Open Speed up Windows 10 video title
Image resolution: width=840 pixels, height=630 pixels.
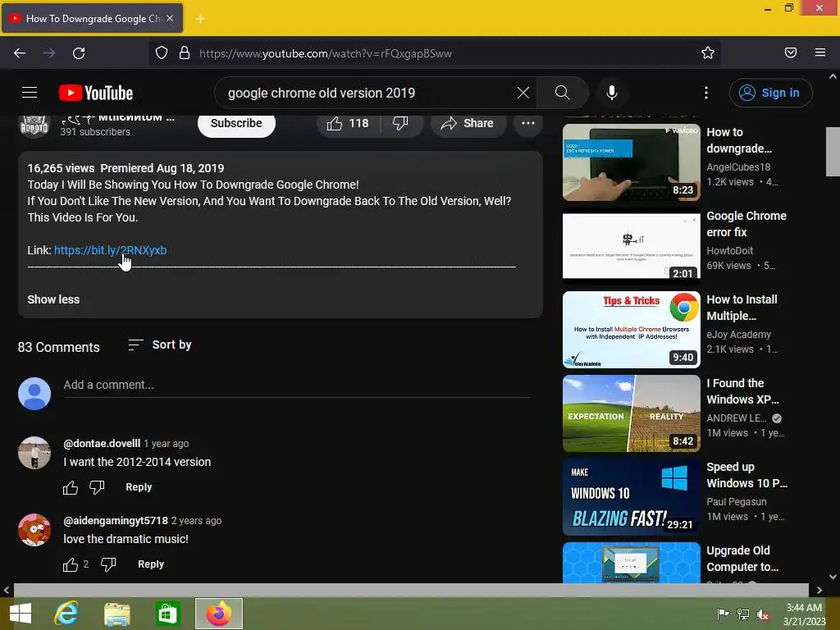pos(746,475)
